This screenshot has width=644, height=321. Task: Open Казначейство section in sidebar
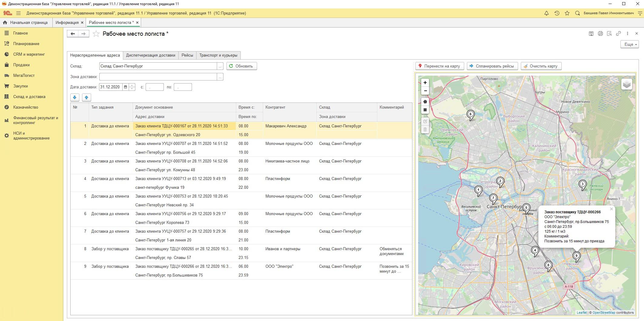pos(25,107)
